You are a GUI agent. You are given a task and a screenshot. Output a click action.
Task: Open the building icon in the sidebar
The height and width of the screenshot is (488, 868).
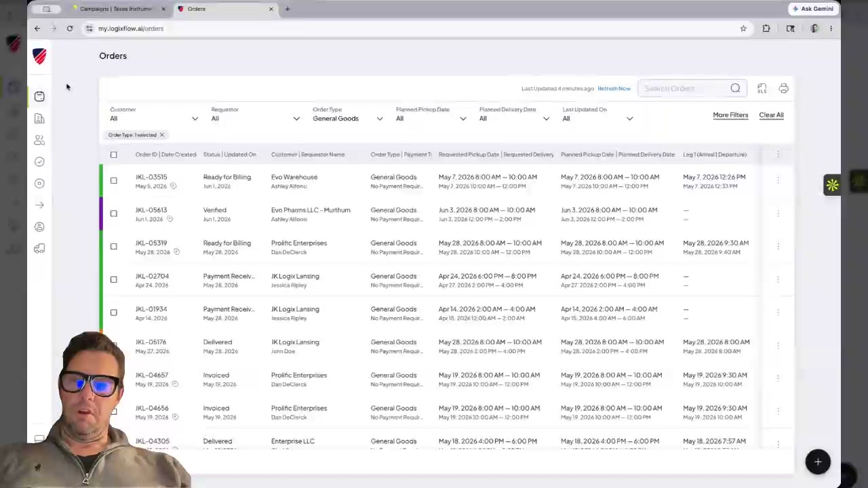39,119
